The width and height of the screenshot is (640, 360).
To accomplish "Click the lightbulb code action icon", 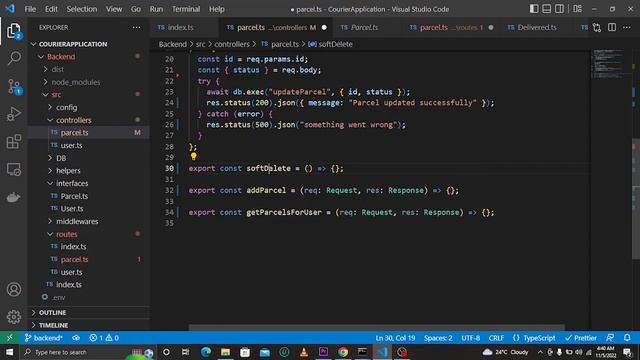I will tap(193, 156).
